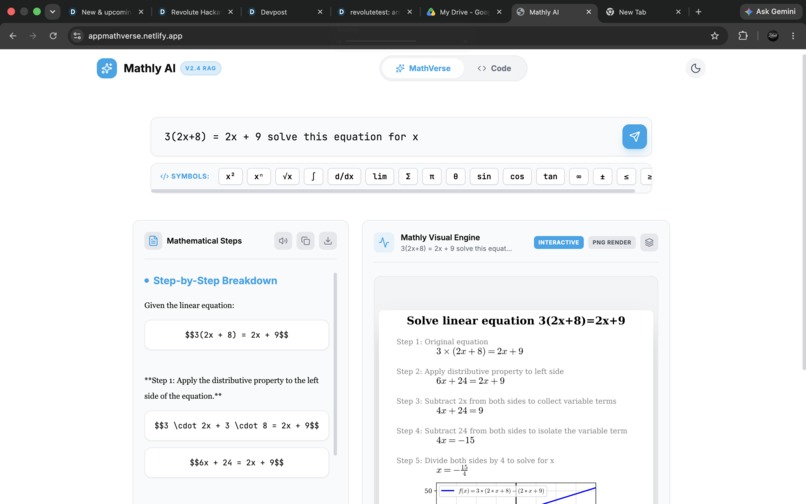This screenshot has width=806, height=504.
Task: Open Ask Gemini
Action: click(x=771, y=11)
